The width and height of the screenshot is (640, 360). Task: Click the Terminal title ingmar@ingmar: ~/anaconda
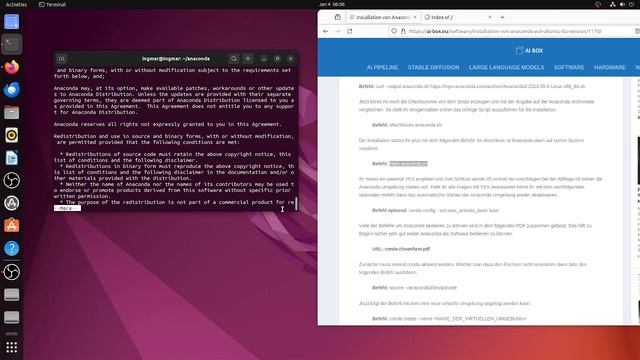coord(176,59)
